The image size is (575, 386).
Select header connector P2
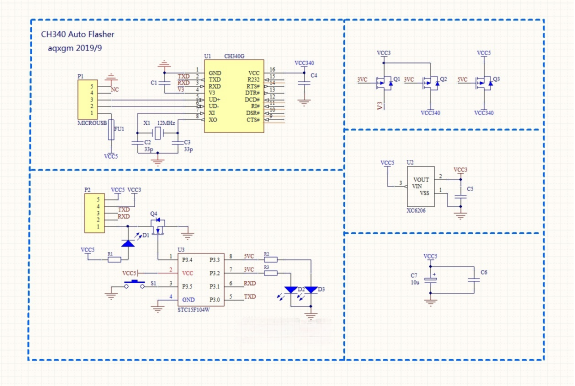tap(94, 214)
